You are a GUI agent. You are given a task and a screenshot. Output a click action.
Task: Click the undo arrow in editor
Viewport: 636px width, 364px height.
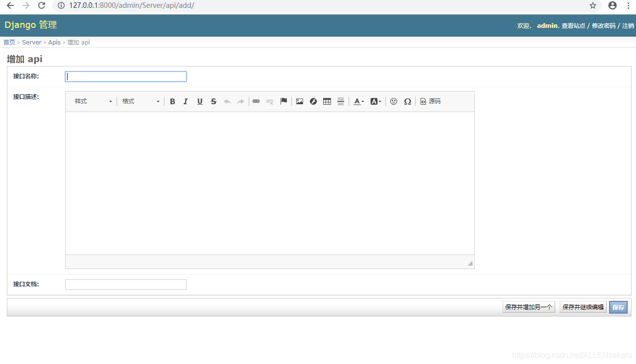coord(227,101)
